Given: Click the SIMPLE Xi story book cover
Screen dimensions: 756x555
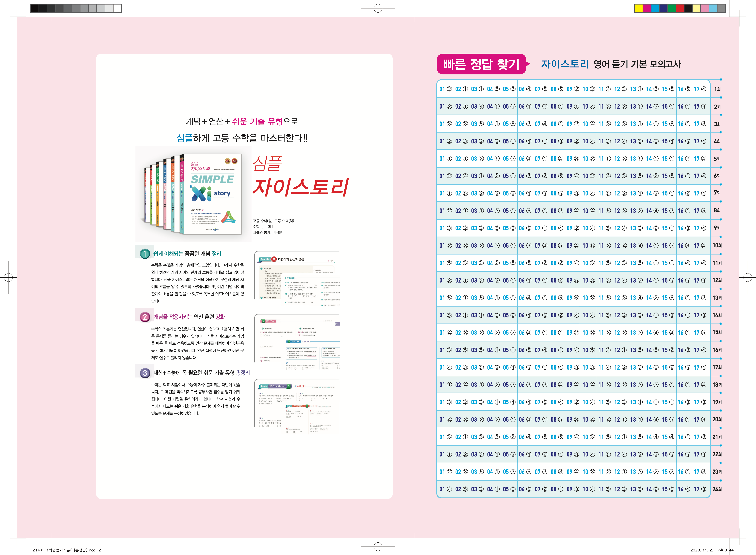Looking at the screenshot, I should [212, 194].
